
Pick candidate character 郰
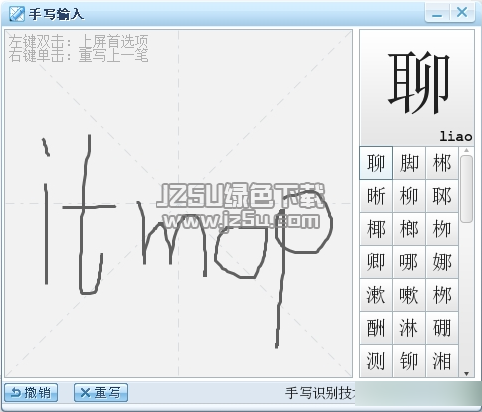[442, 196]
